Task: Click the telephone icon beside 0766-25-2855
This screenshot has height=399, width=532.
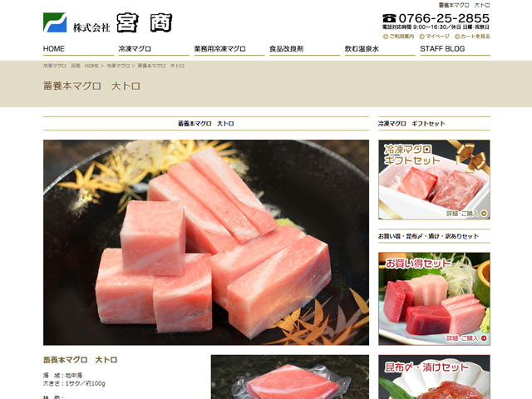Action: [x=389, y=17]
